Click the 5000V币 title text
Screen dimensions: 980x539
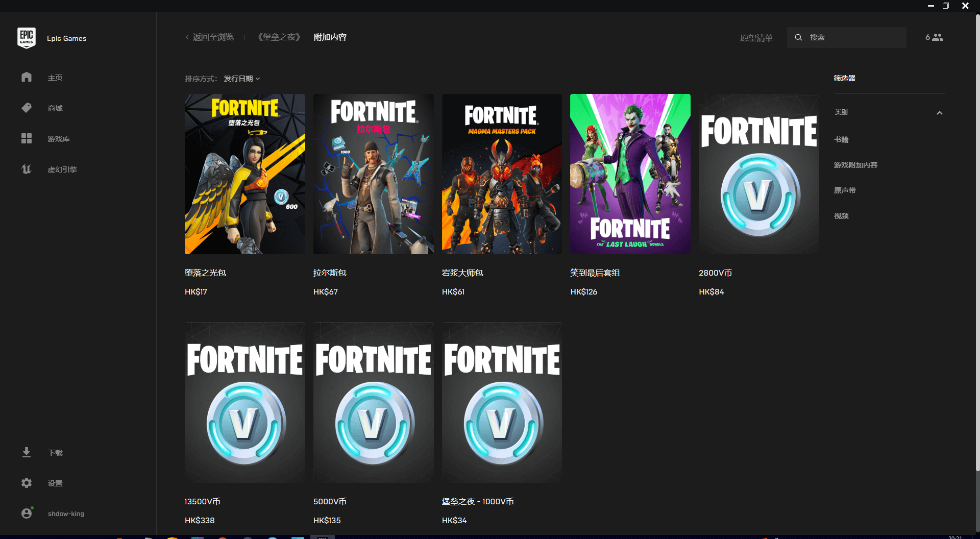tap(330, 502)
